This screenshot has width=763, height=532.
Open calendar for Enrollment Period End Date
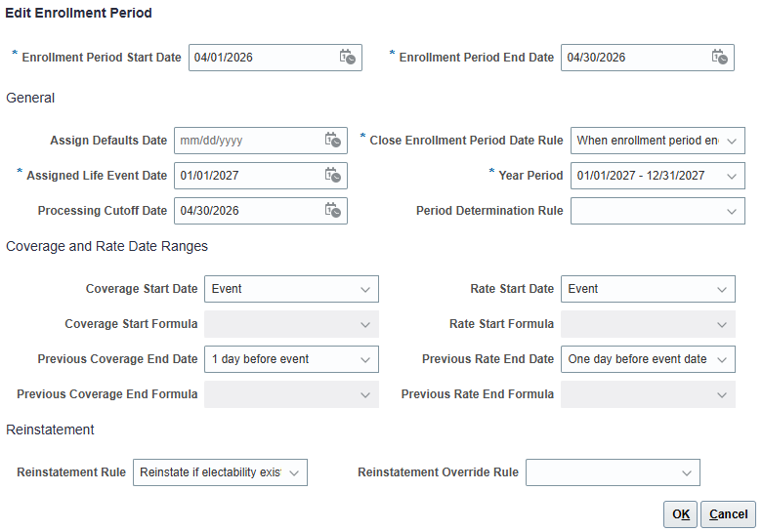pos(720,57)
